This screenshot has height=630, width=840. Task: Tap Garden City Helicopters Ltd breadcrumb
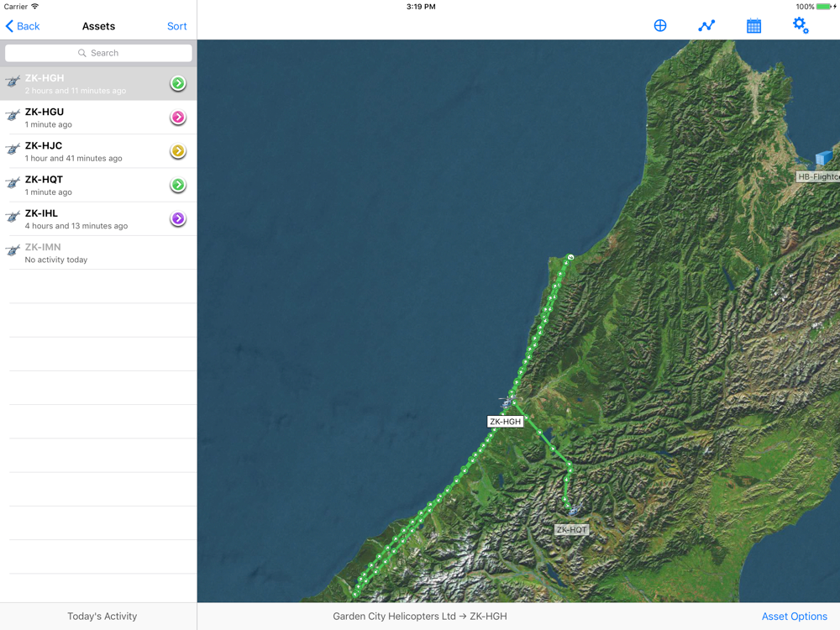(x=394, y=617)
